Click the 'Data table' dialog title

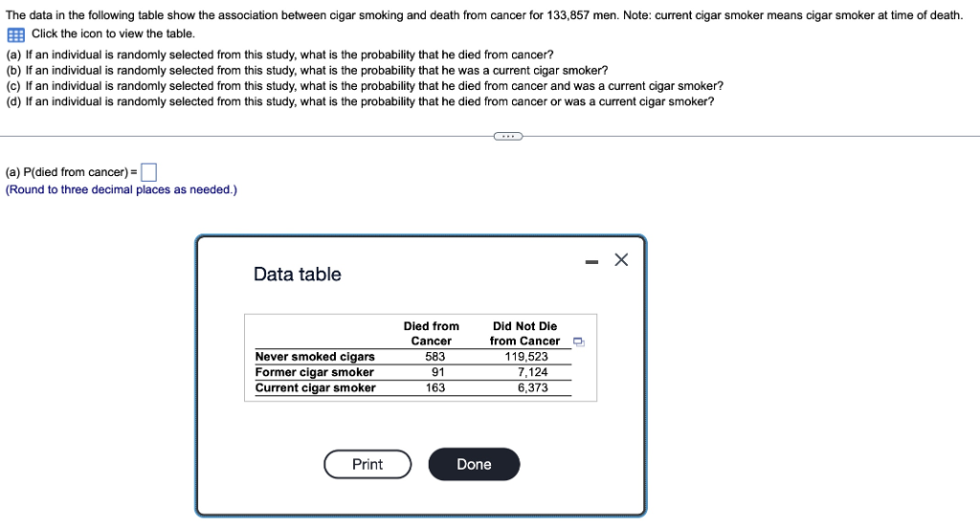(x=297, y=275)
